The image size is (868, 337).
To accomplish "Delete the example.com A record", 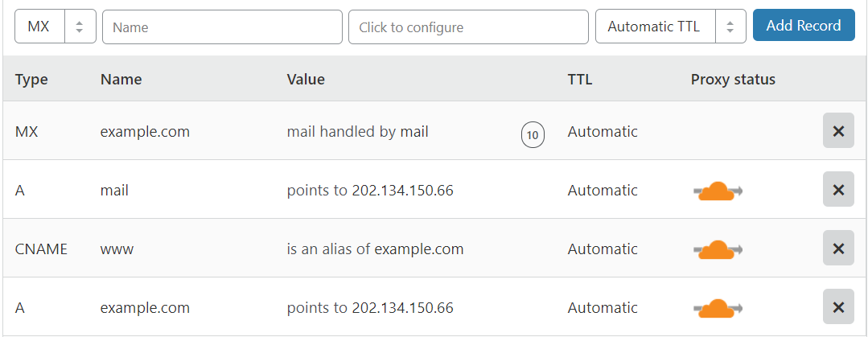I will pyautogui.click(x=838, y=306).
